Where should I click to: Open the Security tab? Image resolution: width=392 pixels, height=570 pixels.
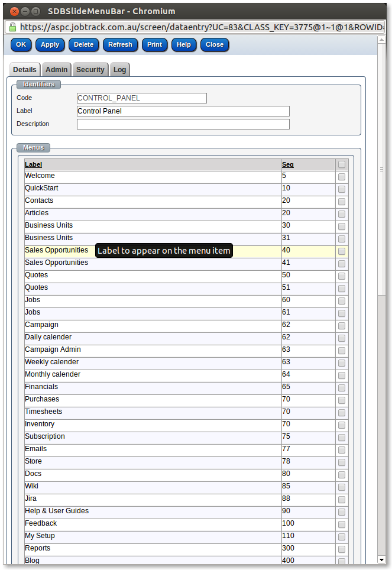click(x=90, y=70)
